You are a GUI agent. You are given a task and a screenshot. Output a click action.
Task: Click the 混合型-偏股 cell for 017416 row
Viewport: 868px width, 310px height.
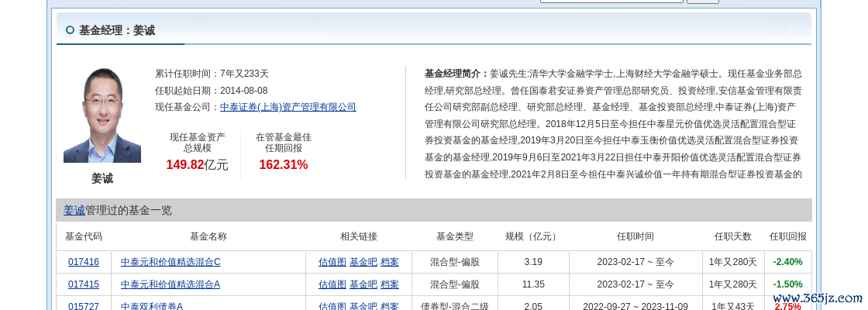[x=454, y=262]
